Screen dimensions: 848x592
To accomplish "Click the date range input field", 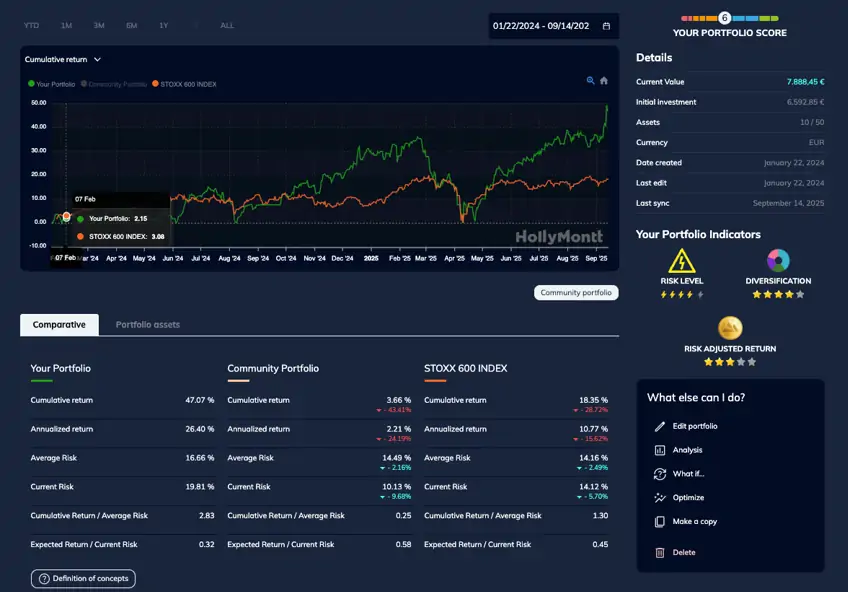I will (x=554, y=26).
